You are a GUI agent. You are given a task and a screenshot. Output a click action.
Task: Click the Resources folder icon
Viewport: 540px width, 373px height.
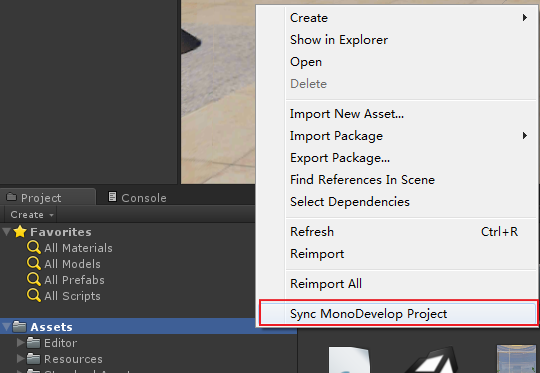point(33,359)
